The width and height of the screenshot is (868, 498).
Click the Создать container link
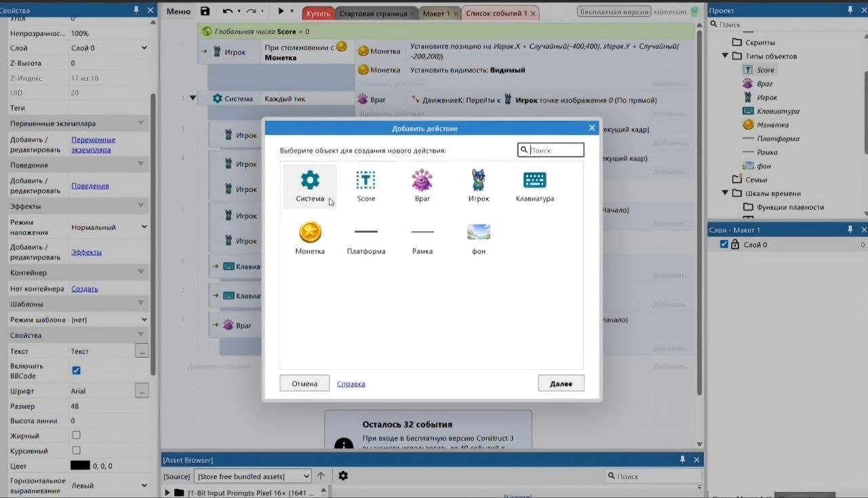coord(85,288)
